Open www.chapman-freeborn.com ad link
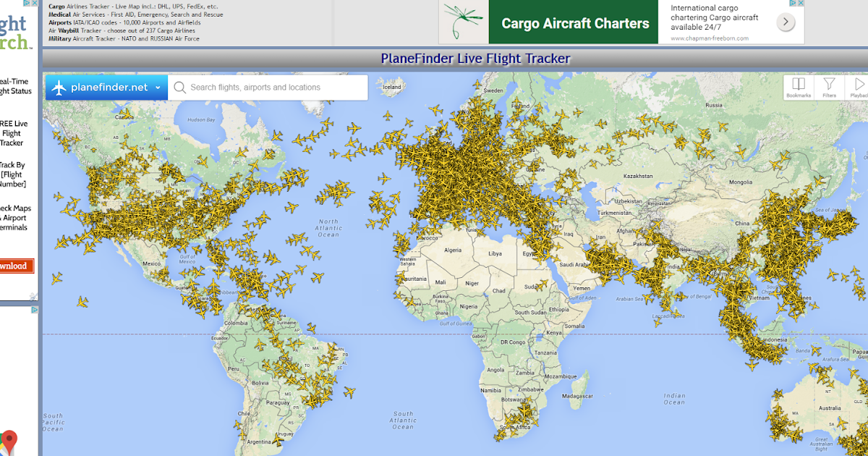868x456 pixels. 710,38
